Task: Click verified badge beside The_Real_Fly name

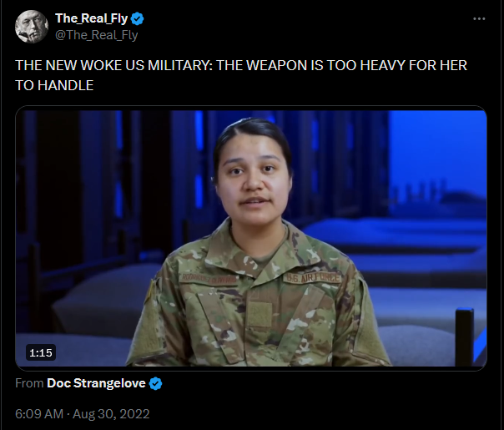Action: (138, 18)
